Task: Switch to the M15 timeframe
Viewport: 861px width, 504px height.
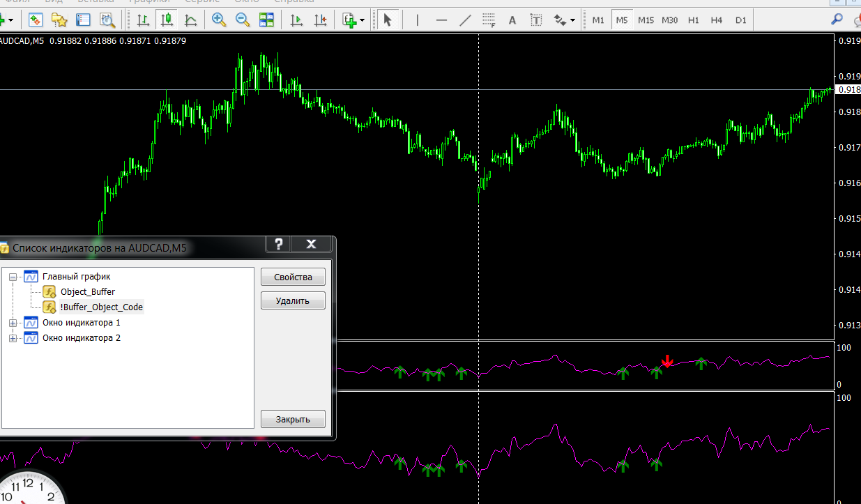Action: 646,20
